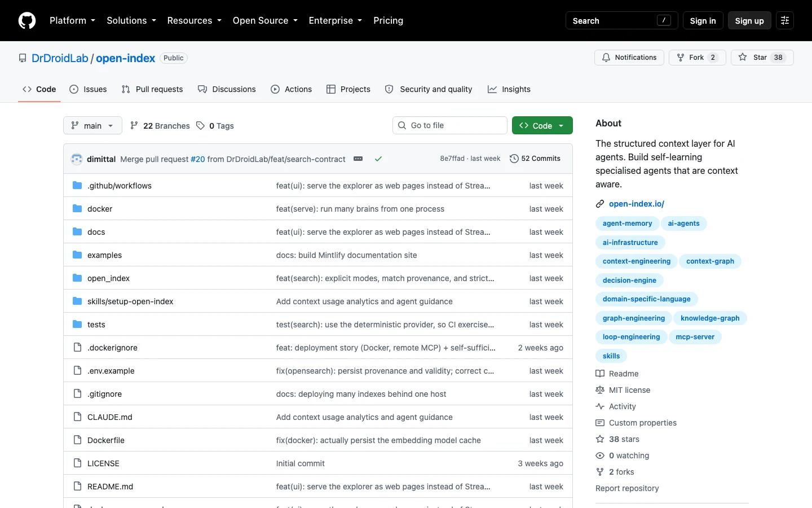
Task: Select the Code tab
Action: pos(39,89)
